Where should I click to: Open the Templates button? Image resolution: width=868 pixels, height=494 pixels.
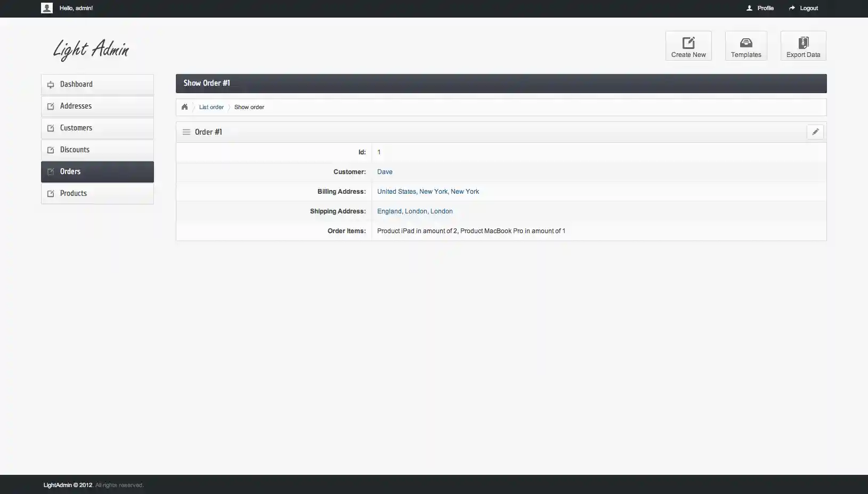click(746, 46)
